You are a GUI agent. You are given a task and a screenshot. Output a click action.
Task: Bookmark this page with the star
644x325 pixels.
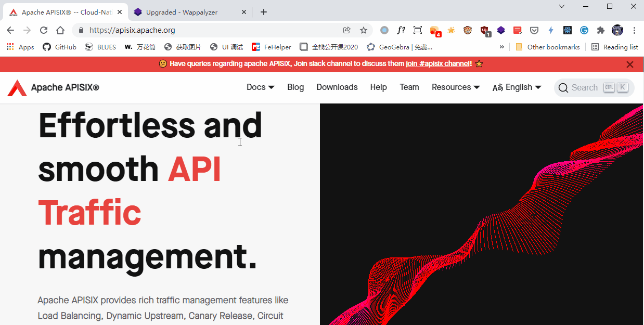(364, 30)
